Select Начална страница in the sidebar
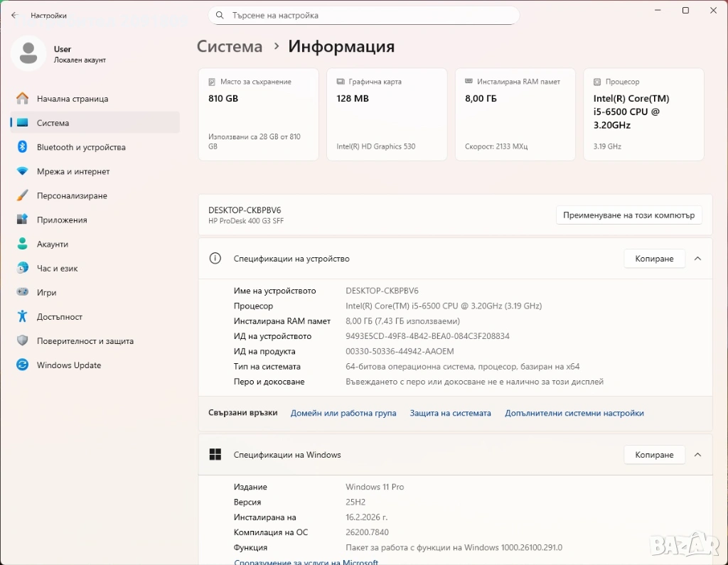This screenshot has height=565, width=728. 73,99
